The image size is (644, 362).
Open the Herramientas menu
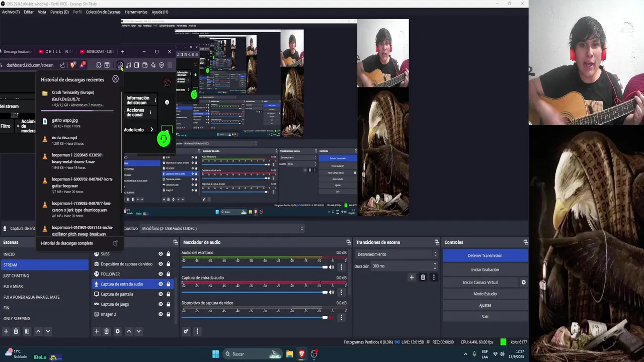pos(136,12)
